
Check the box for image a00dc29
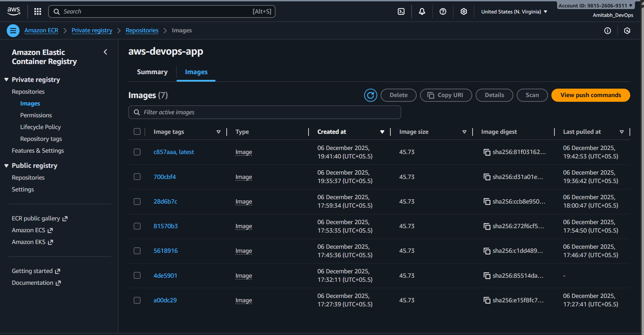point(137,300)
